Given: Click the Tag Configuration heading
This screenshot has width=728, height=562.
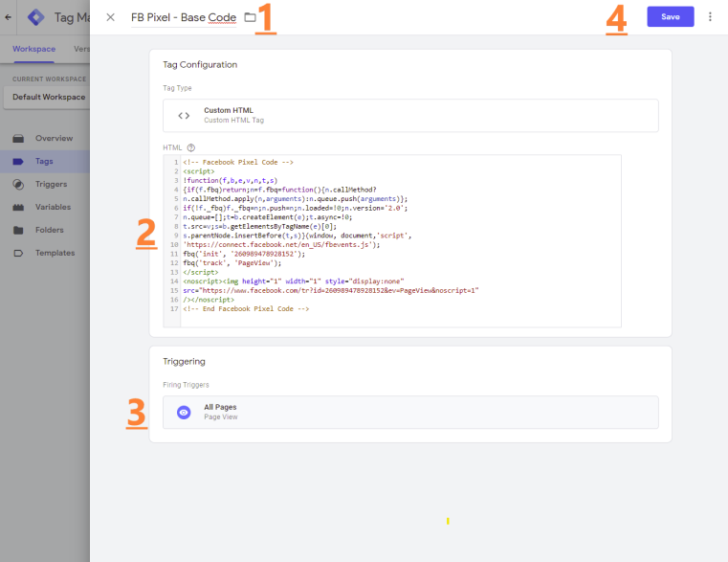Looking at the screenshot, I should point(200,64).
